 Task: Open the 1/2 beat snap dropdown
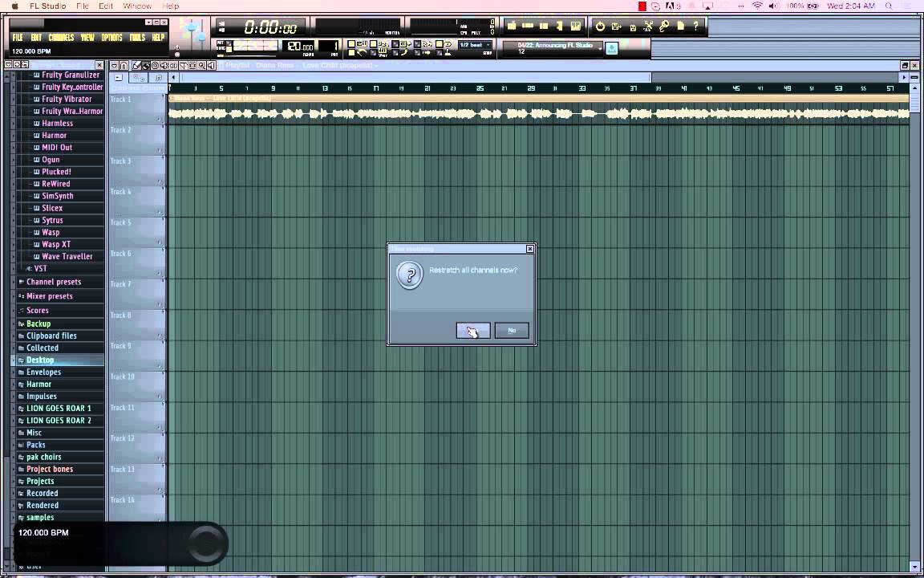coord(475,45)
